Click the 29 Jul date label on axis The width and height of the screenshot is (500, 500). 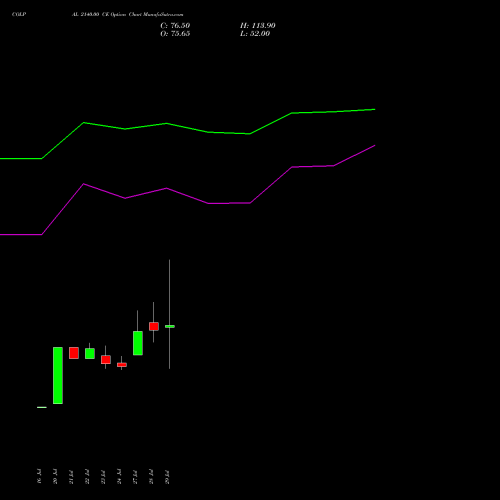167,477
